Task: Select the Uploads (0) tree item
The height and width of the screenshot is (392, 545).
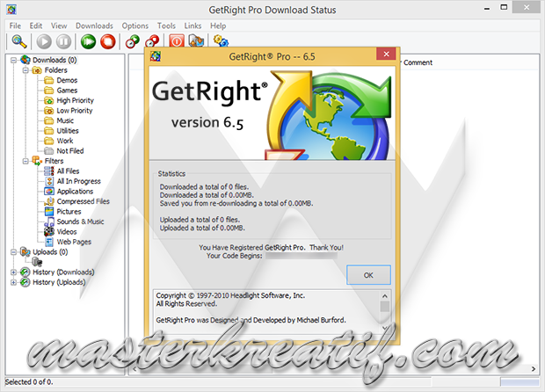Action: (x=50, y=252)
